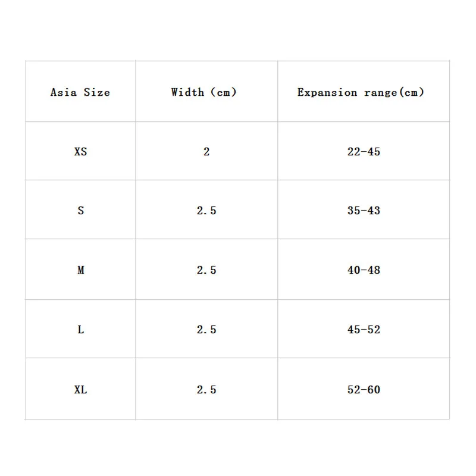Viewport: 476px width, 476px height.
Task: Click the 2.5 width in M row
Action: click(x=206, y=270)
